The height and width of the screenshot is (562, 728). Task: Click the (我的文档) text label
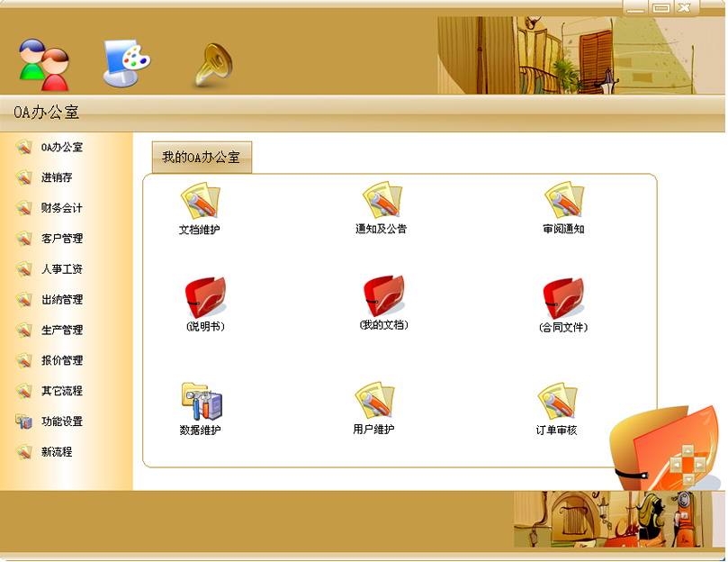(x=384, y=325)
